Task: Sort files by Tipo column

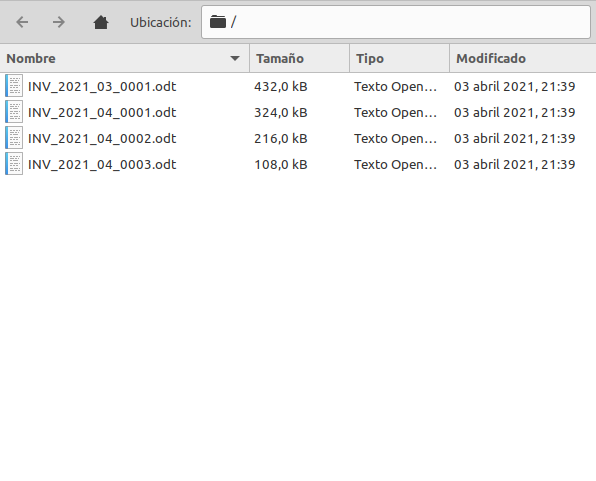Action: (x=399, y=59)
